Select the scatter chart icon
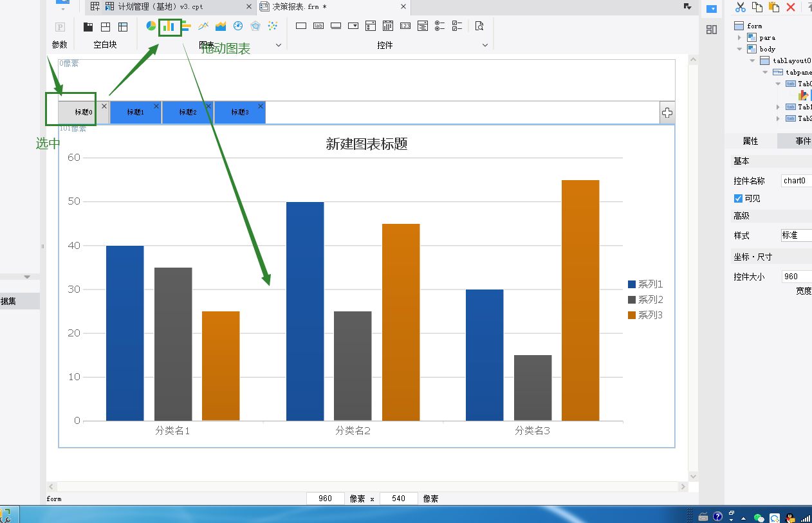Image resolution: width=812 pixels, height=523 pixels. tap(273, 26)
